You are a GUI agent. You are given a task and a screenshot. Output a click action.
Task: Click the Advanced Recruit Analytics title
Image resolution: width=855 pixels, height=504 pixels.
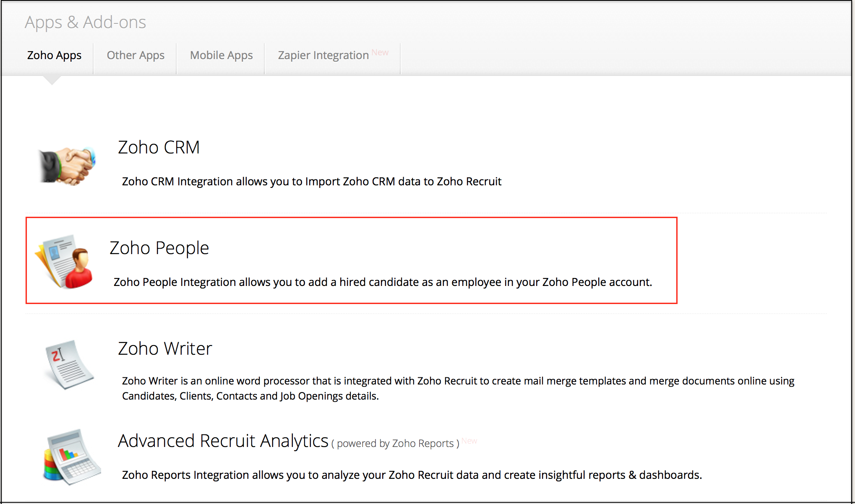pos(222,440)
